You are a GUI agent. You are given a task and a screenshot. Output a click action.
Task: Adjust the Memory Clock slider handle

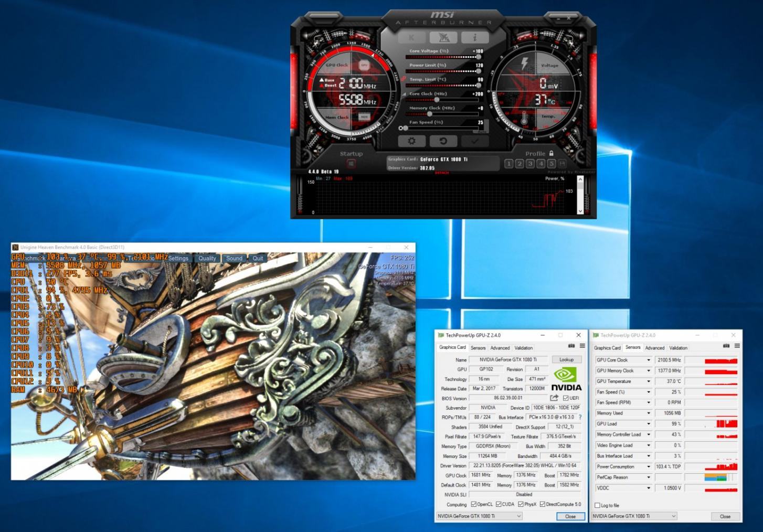(430, 113)
